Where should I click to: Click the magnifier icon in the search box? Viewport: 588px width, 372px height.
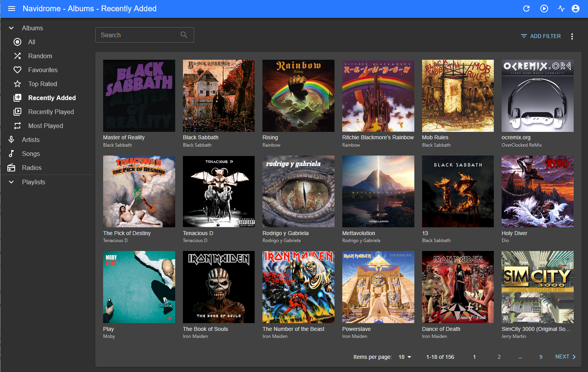(184, 35)
